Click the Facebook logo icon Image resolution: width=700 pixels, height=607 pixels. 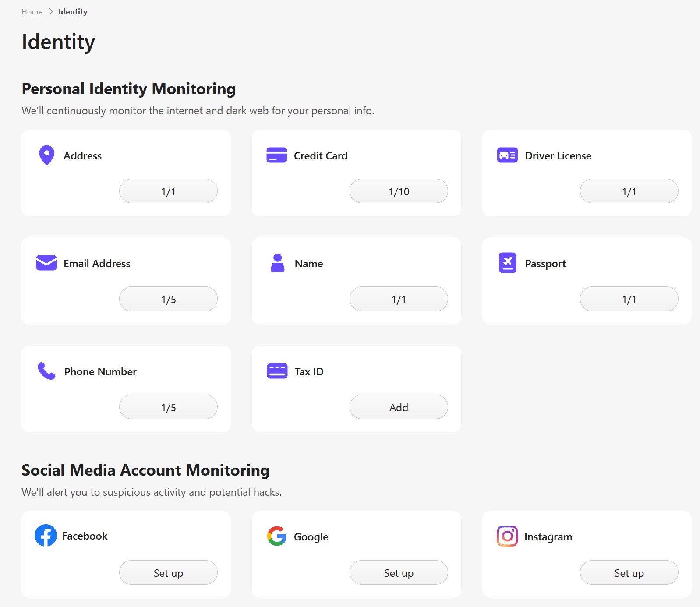[46, 535]
